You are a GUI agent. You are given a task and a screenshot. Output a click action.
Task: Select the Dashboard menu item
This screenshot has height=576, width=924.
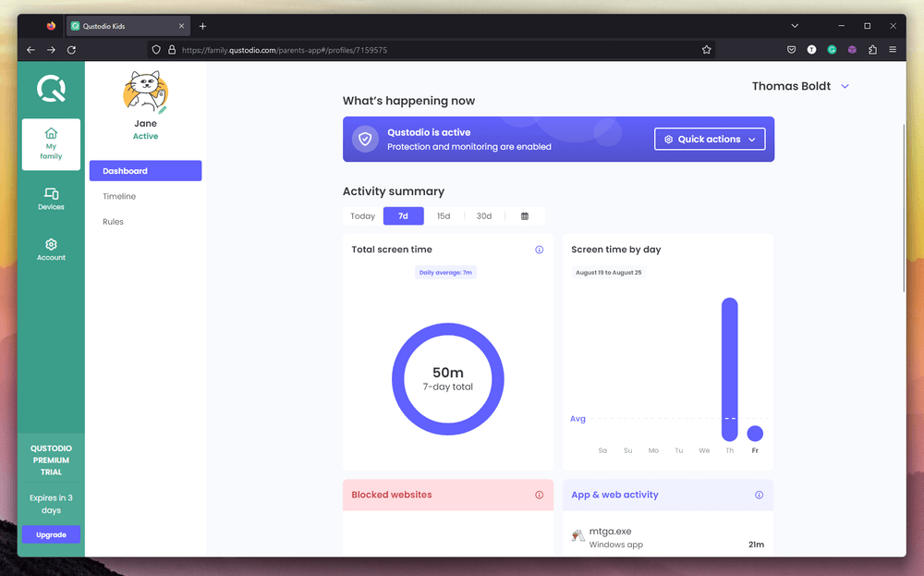(146, 171)
